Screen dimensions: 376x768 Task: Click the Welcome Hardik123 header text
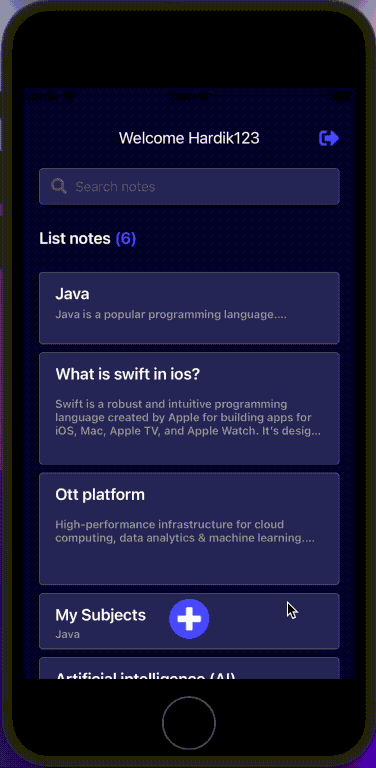tap(189, 138)
